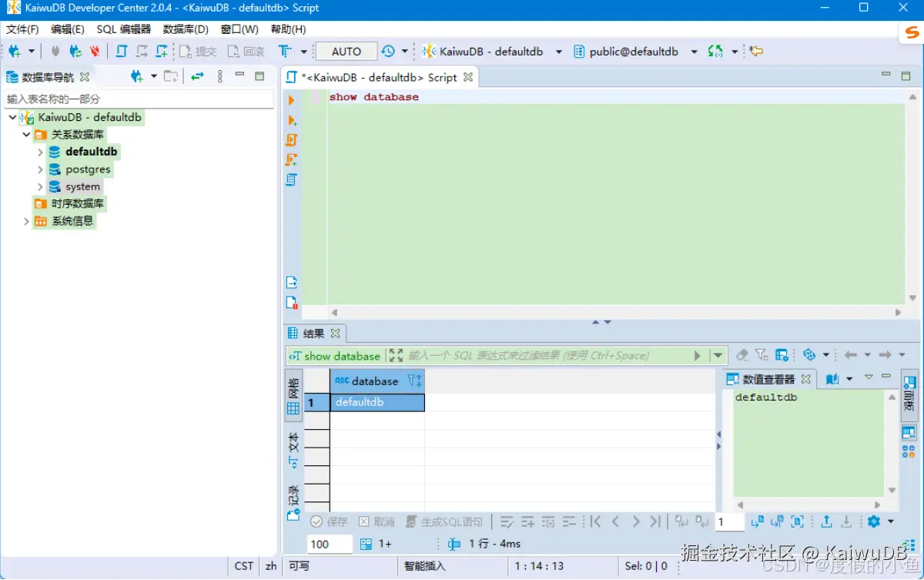
Task: Click the export data upload icon in results toolbar
Action: (x=826, y=521)
